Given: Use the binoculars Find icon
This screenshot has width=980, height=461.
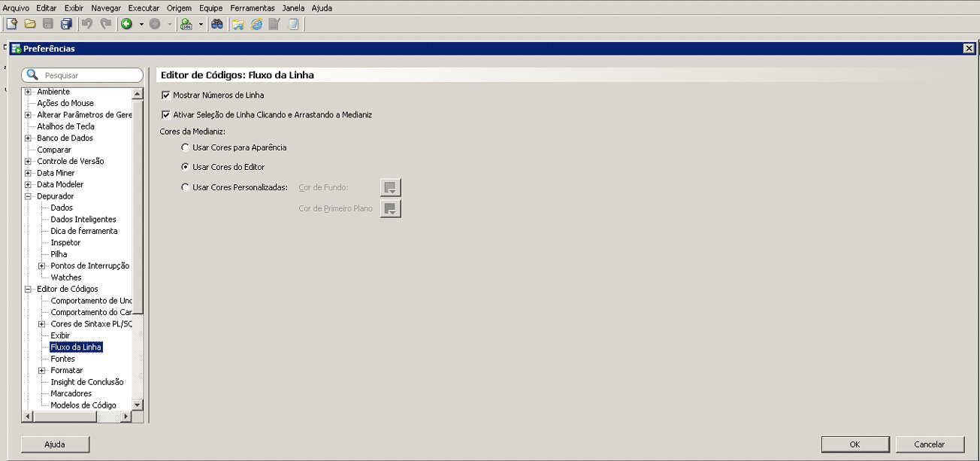Looking at the screenshot, I should point(216,24).
